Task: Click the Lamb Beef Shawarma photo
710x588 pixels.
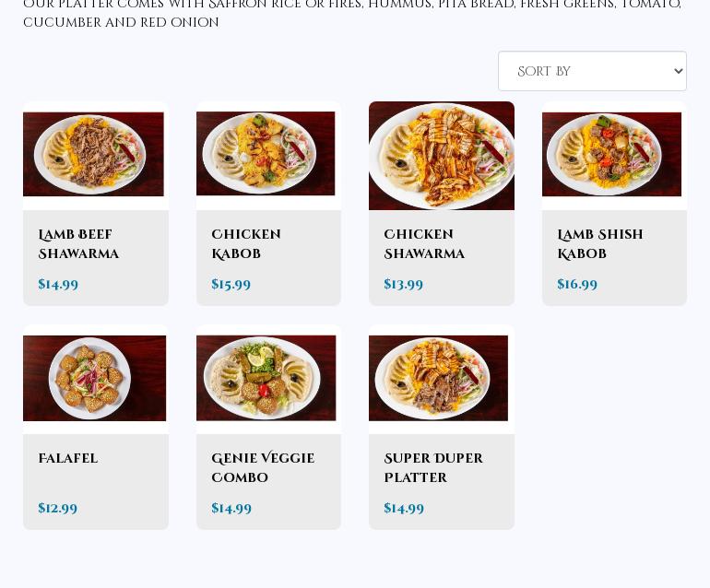Action: (95, 155)
